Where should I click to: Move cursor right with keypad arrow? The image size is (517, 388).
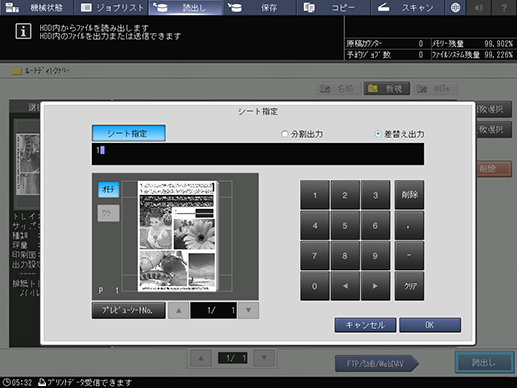[375, 286]
